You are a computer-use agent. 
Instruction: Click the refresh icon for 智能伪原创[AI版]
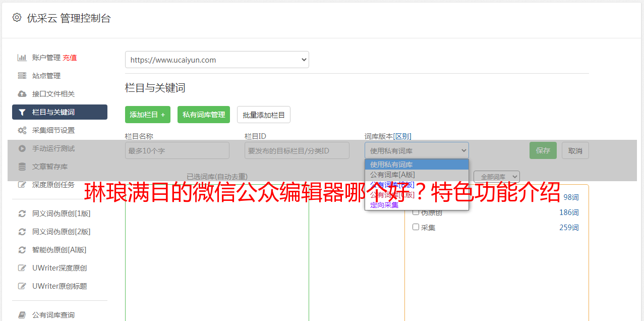22,250
